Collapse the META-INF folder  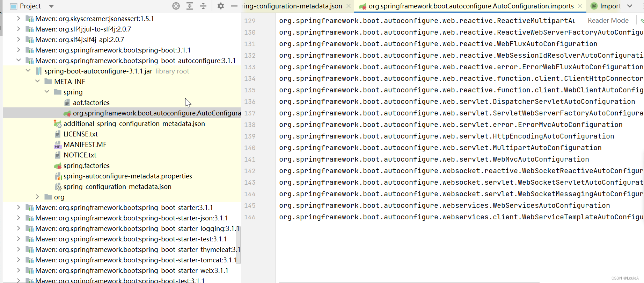click(37, 81)
